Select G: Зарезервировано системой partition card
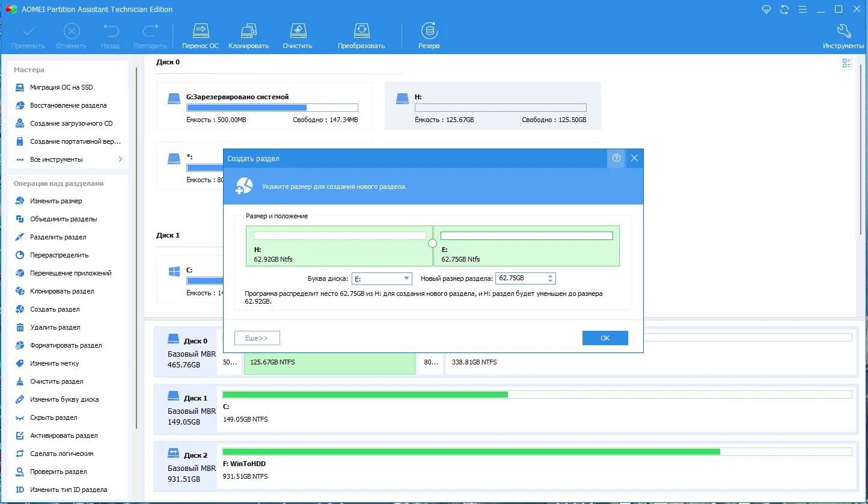 pyautogui.click(x=264, y=106)
